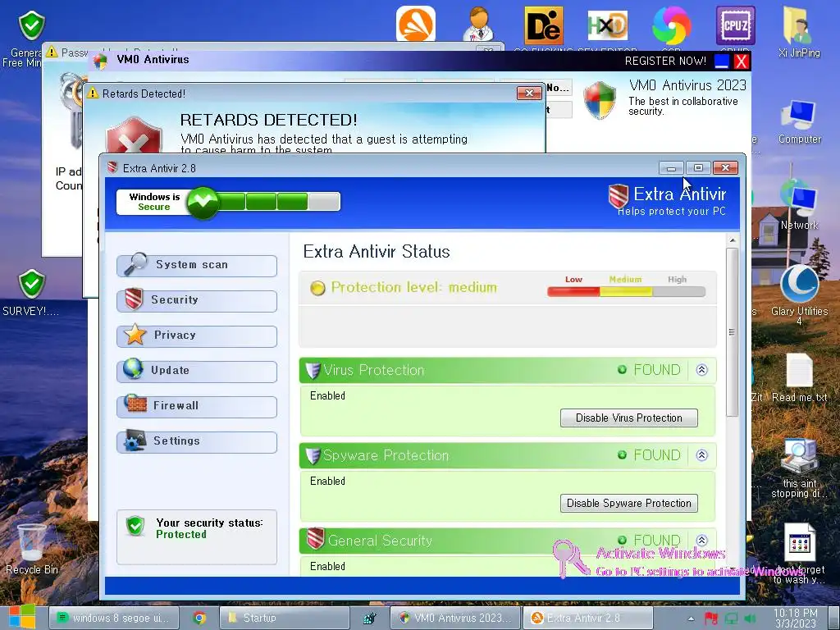Collapse the Spyware Protection panel
The width and height of the screenshot is (840, 630).
[702, 454]
